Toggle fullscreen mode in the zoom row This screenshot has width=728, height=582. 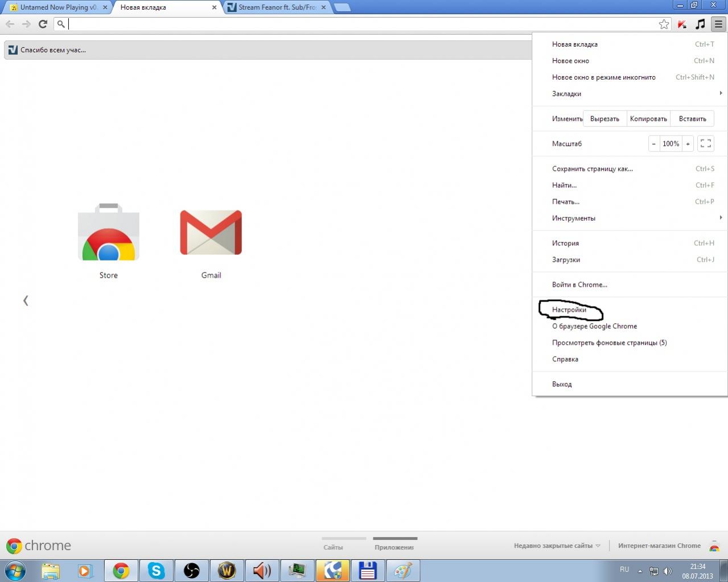(705, 144)
